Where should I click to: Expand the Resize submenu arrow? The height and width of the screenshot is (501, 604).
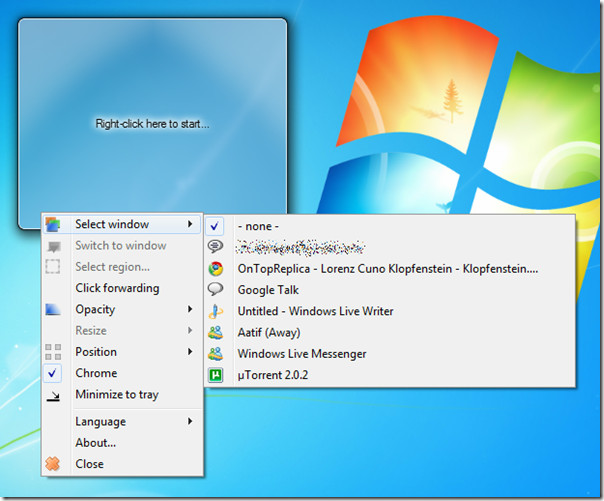tap(190, 330)
